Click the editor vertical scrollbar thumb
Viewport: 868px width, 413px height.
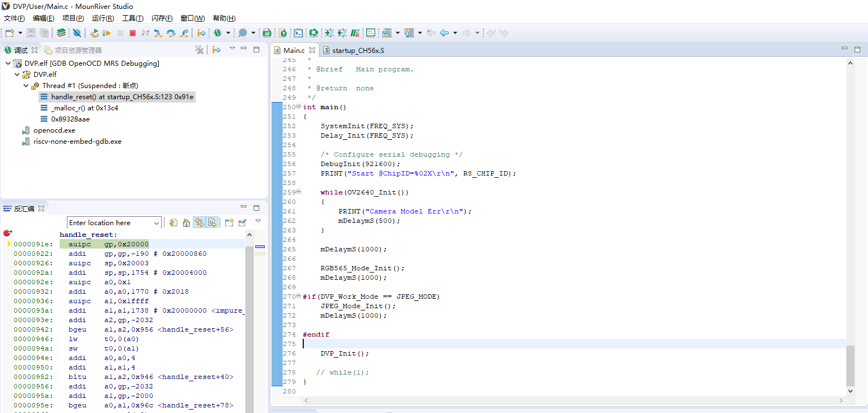click(850, 365)
